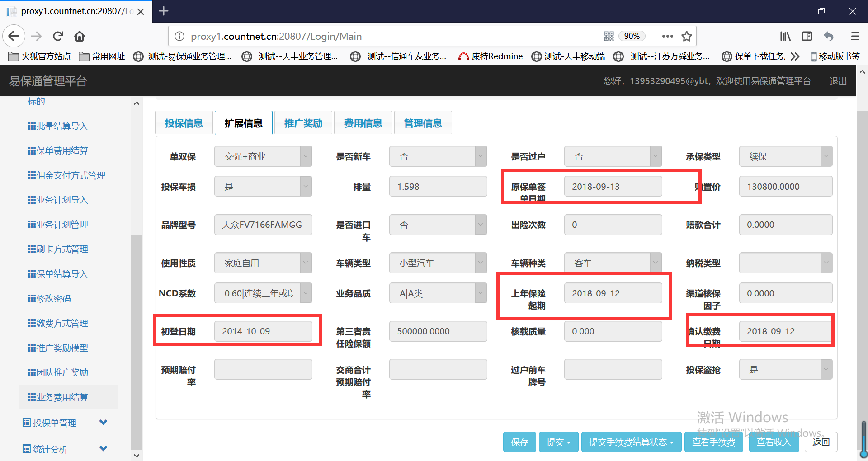
Task: Click the browser reload icon
Action: pos(58,36)
